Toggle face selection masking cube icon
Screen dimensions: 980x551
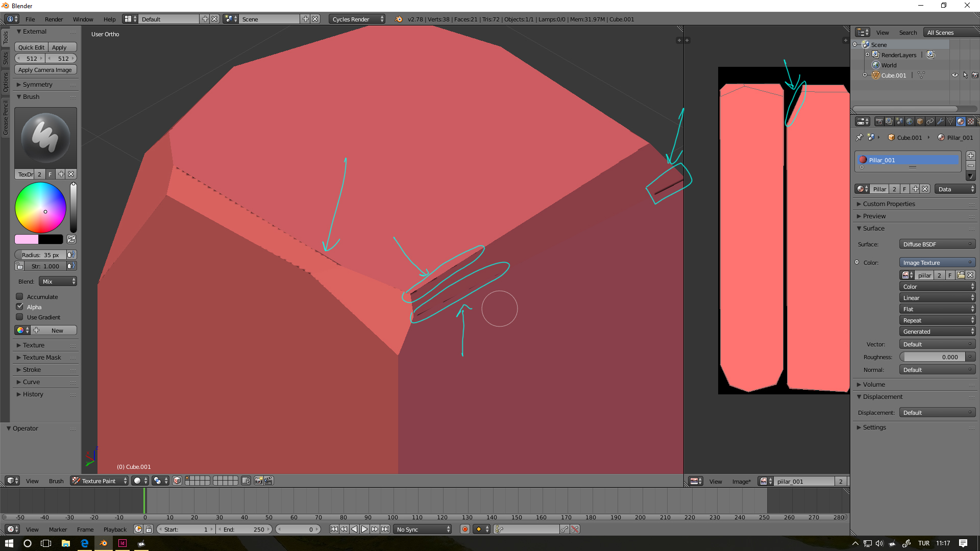coord(177,481)
